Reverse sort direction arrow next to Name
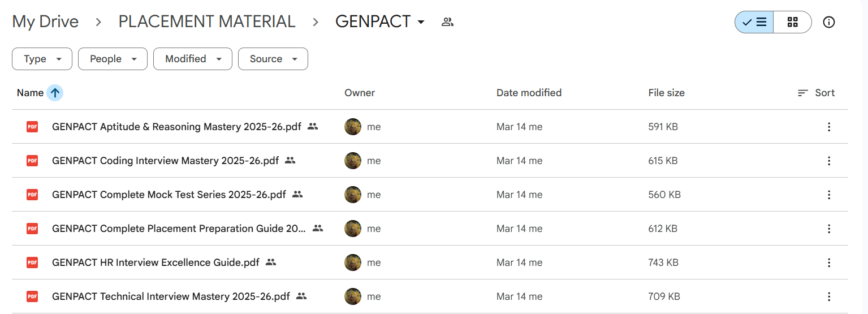868x314 pixels. [x=55, y=93]
